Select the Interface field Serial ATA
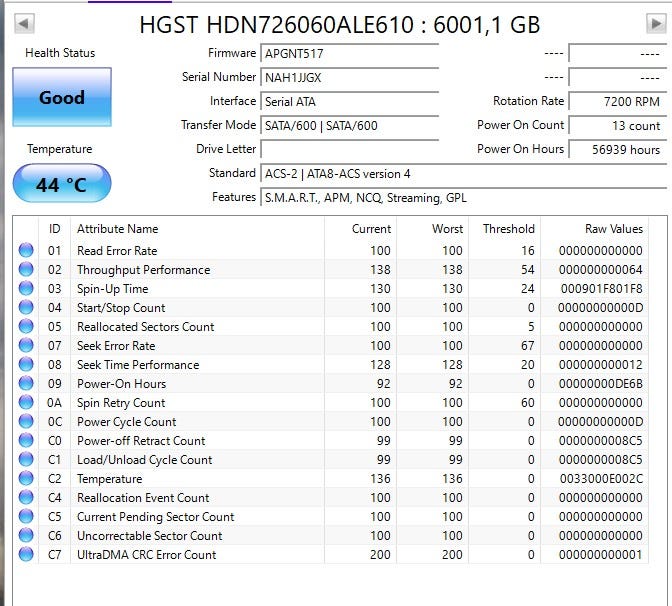Screen dimensions: 672x606 click(349, 102)
